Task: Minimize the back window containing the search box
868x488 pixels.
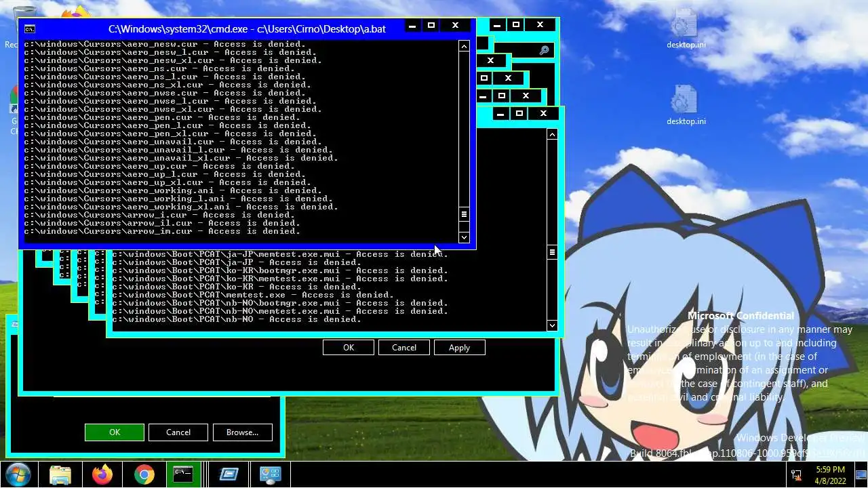Action: pos(497,25)
